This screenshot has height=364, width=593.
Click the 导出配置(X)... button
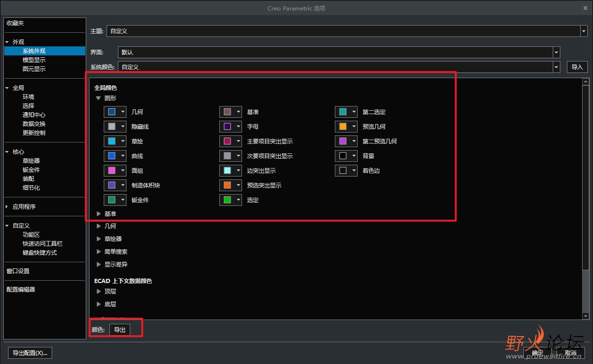point(30,353)
